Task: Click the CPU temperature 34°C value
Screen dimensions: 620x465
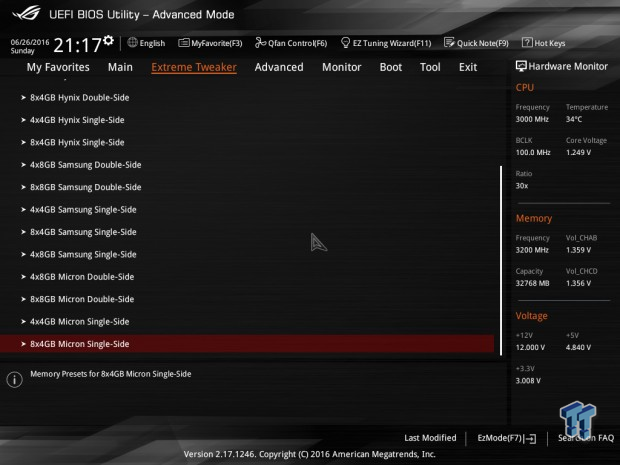Action: [x=574, y=119]
